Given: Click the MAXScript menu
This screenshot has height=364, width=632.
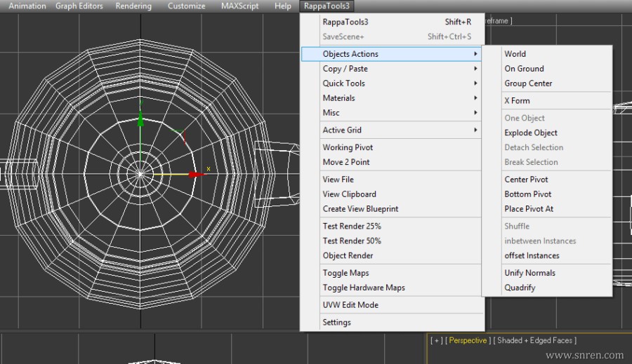Looking at the screenshot, I should click(239, 6).
